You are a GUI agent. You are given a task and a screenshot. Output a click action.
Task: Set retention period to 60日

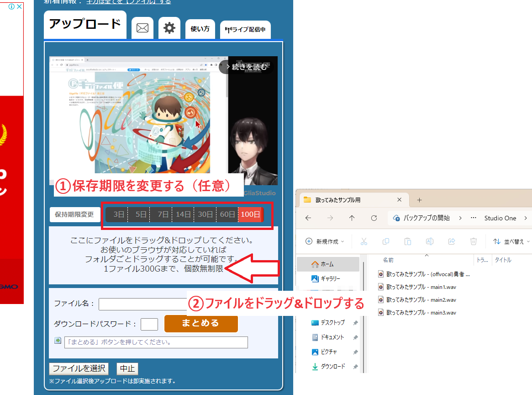pos(227,214)
